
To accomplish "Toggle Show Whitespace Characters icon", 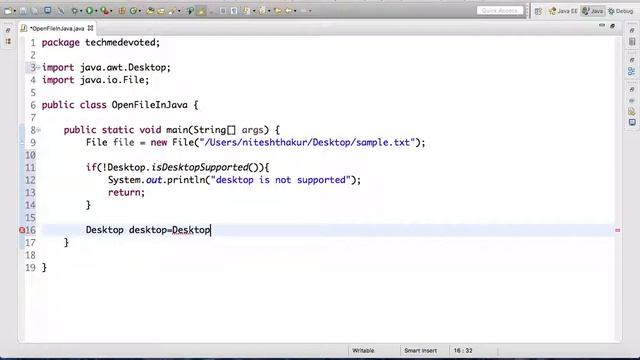I will click(234, 11).
